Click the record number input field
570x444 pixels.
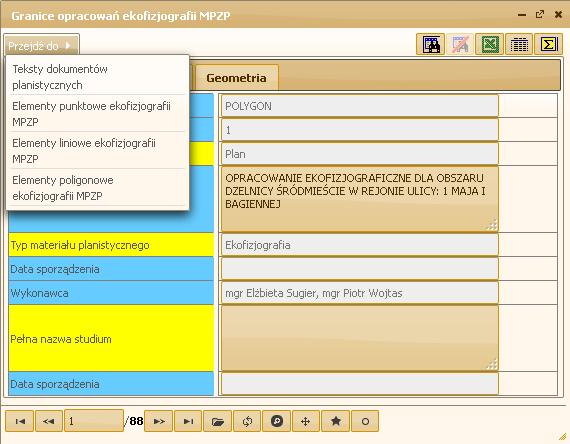pyautogui.click(x=94, y=421)
